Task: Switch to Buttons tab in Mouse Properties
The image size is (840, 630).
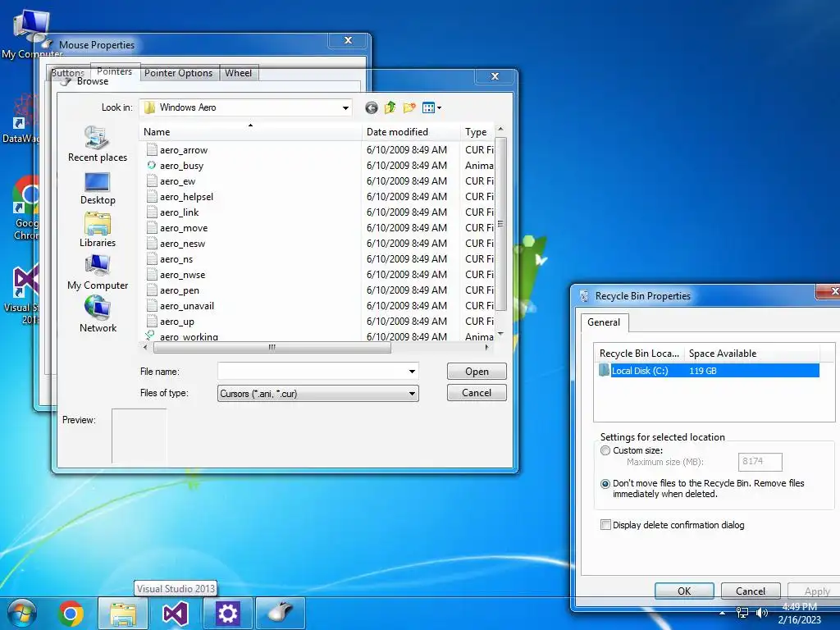Action: 67,73
